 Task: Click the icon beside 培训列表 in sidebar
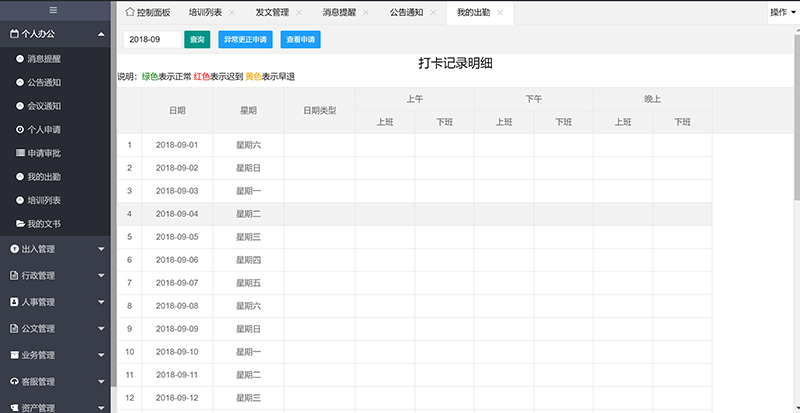pyautogui.click(x=20, y=200)
